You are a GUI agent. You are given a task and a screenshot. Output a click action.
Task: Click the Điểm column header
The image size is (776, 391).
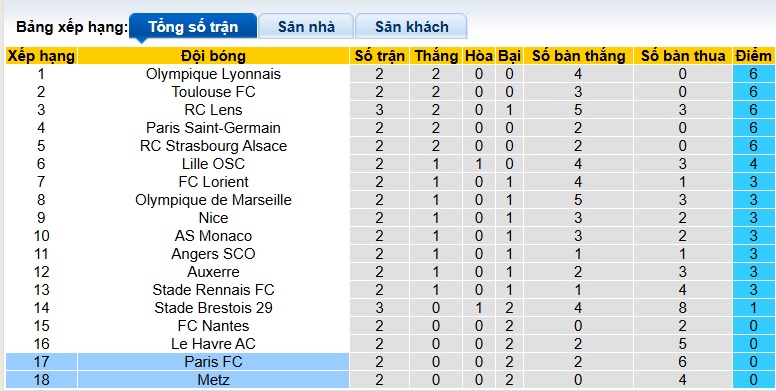753,56
